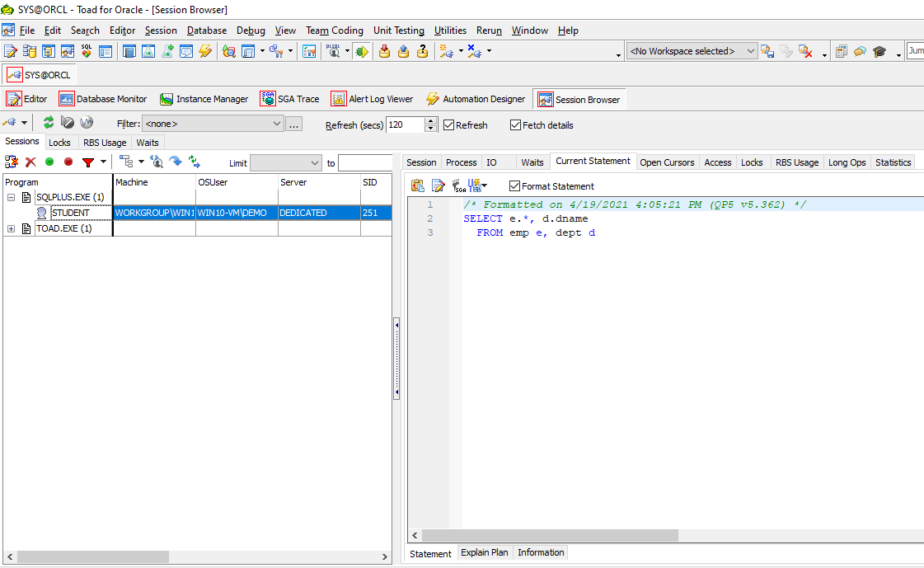Click the load statement into editor icon
Screen dimensions: 924x568
point(438,186)
